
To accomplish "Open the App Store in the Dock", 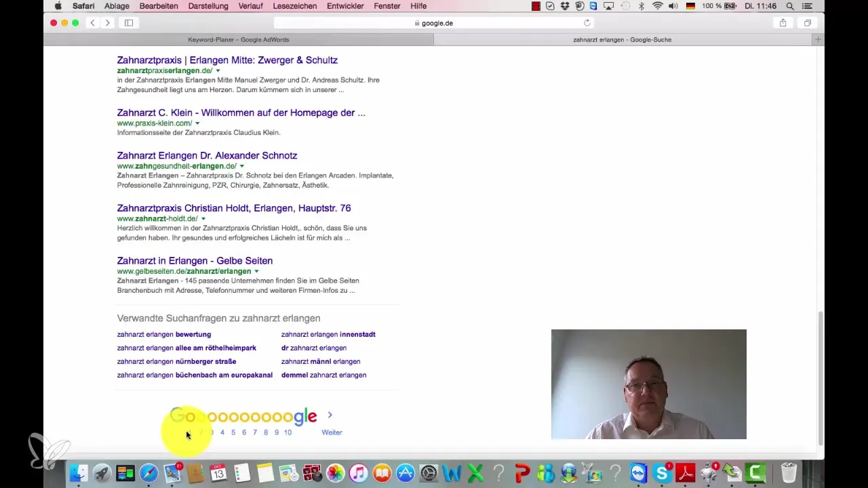I will coord(406,473).
